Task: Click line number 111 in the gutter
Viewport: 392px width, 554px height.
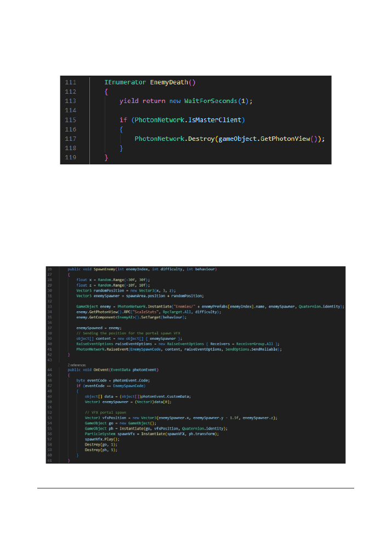Action: (x=70, y=82)
